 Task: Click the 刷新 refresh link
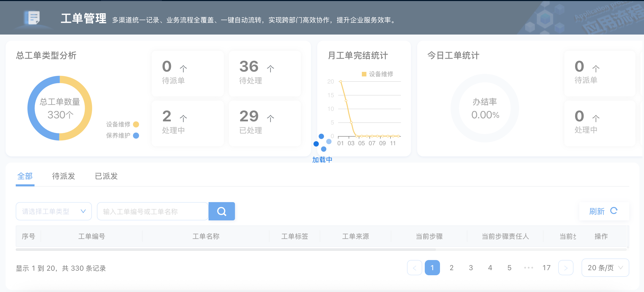pyautogui.click(x=597, y=211)
